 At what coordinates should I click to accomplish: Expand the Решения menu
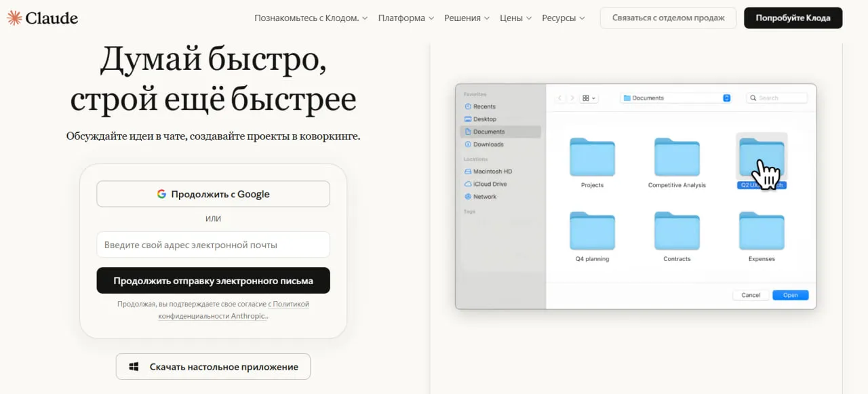pos(467,18)
